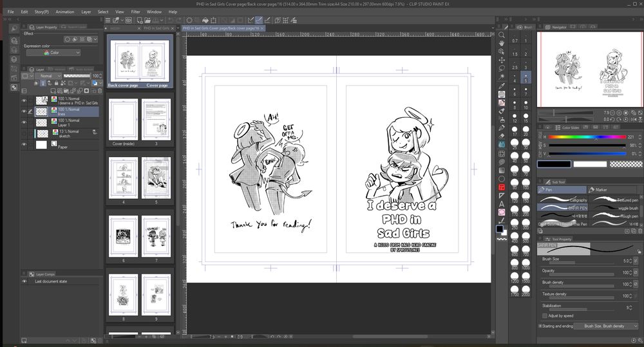Viewport: 644px width, 347px height.
Task: Select the Ruler tool
Action: pos(502,196)
